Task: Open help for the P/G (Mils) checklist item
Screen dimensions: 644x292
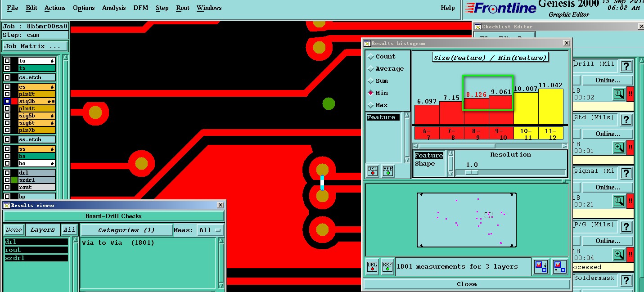Action: click(626, 227)
